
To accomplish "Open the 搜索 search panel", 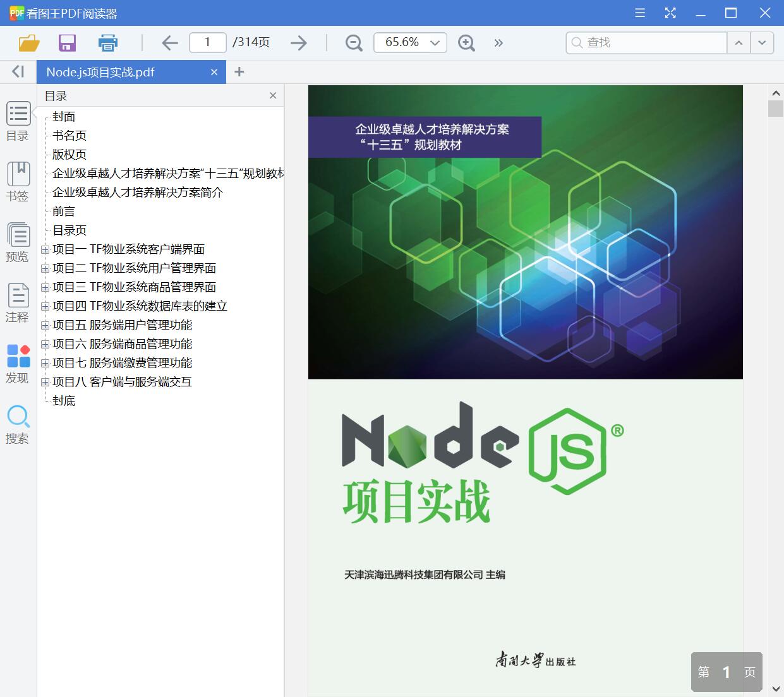I will (18, 424).
